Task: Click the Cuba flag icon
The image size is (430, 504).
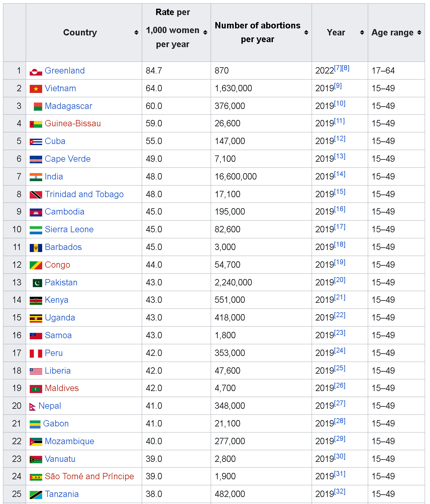Action: pyautogui.click(x=36, y=142)
